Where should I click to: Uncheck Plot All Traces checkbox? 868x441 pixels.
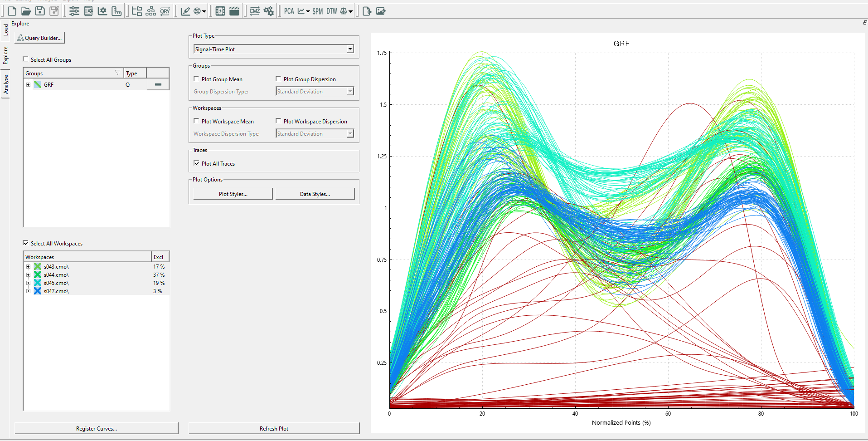pos(196,163)
